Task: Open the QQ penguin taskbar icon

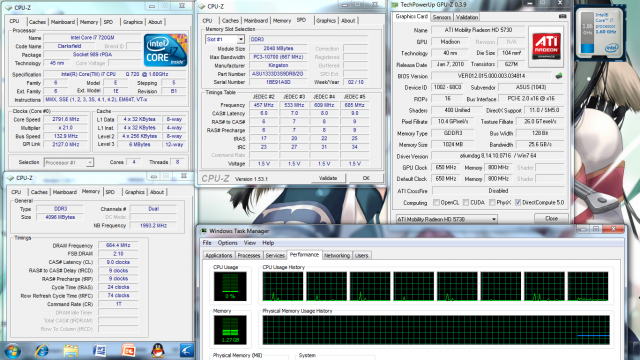Action: point(158,351)
